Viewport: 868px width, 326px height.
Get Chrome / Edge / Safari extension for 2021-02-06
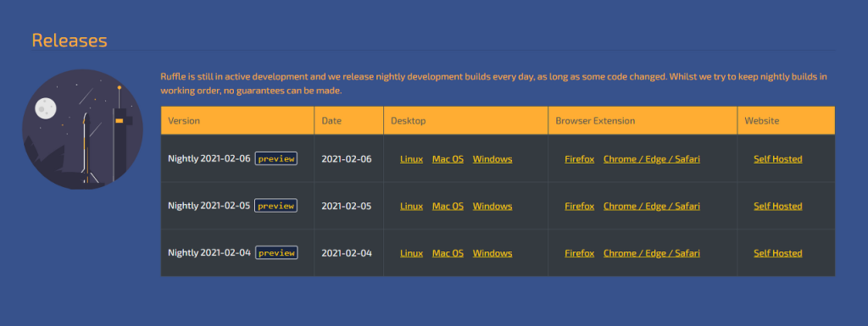point(652,159)
